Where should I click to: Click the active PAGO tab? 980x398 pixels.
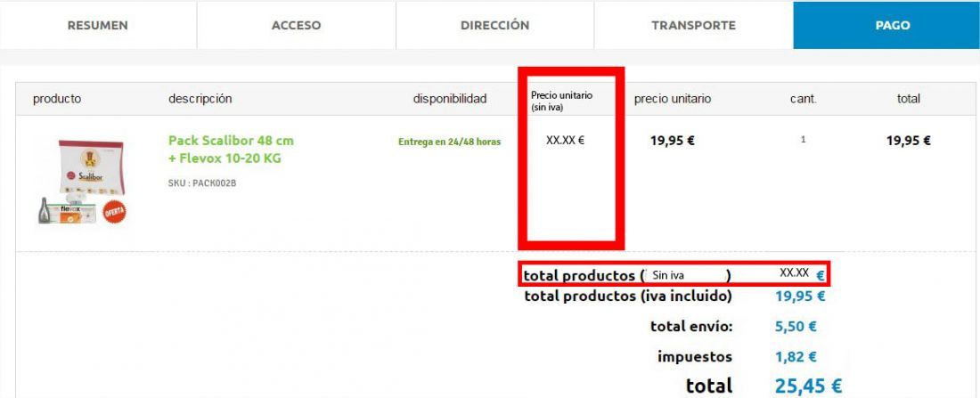(886, 26)
